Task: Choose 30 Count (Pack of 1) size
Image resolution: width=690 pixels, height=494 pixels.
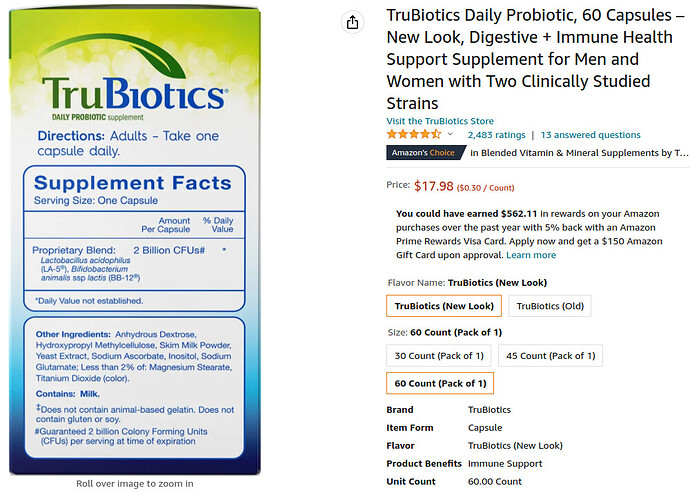Action: click(x=439, y=355)
